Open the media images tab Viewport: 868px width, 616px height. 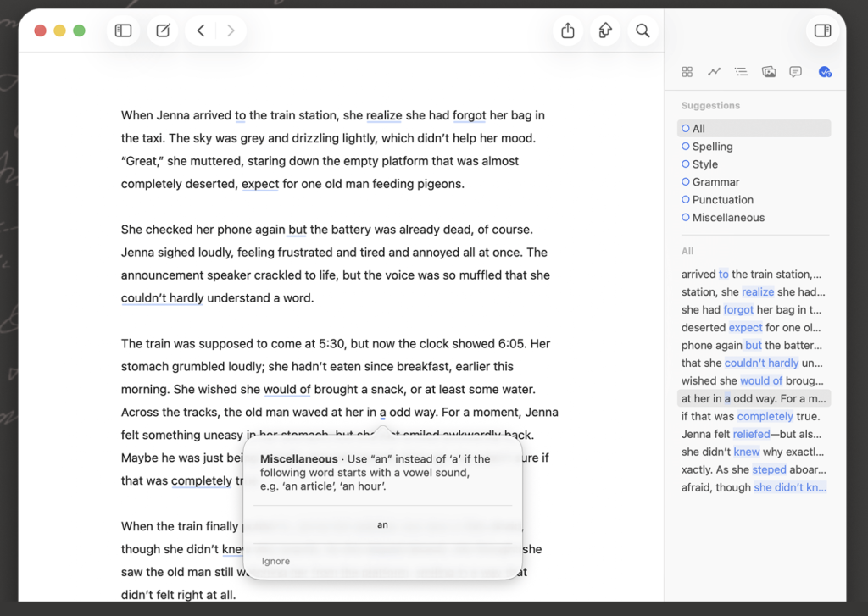click(x=769, y=72)
